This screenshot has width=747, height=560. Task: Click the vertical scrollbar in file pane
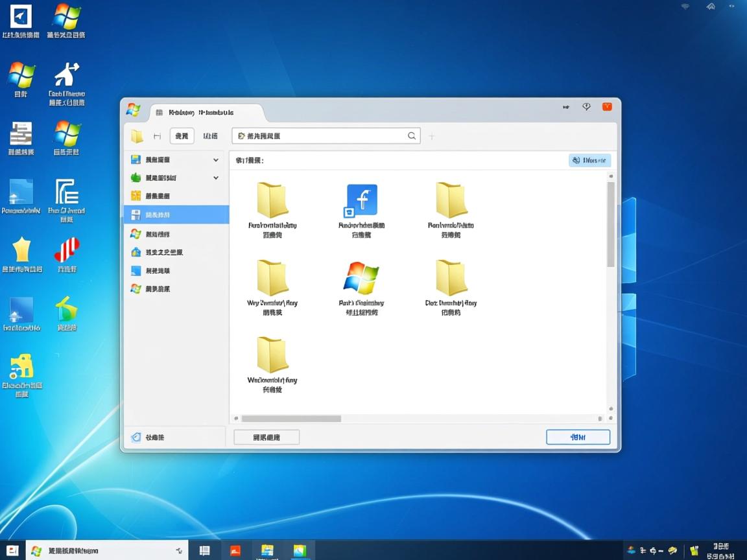[611, 224]
